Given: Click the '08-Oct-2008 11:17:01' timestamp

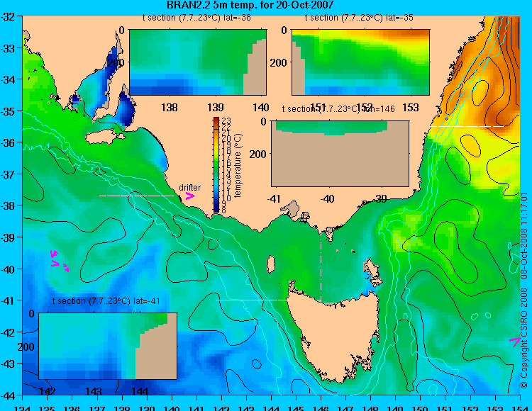Looking at the screenshot, I should pyautogui.click(x=524, y=235).
